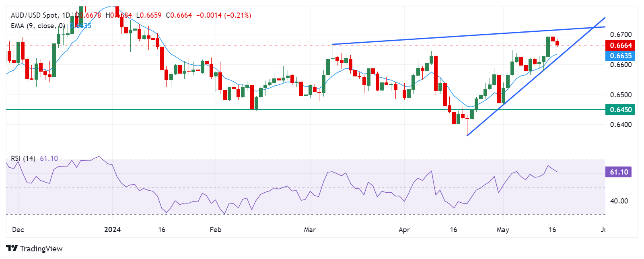Click the 0.6500 price axis label
The width and height of the screenshot is (644, 259).
621,95
